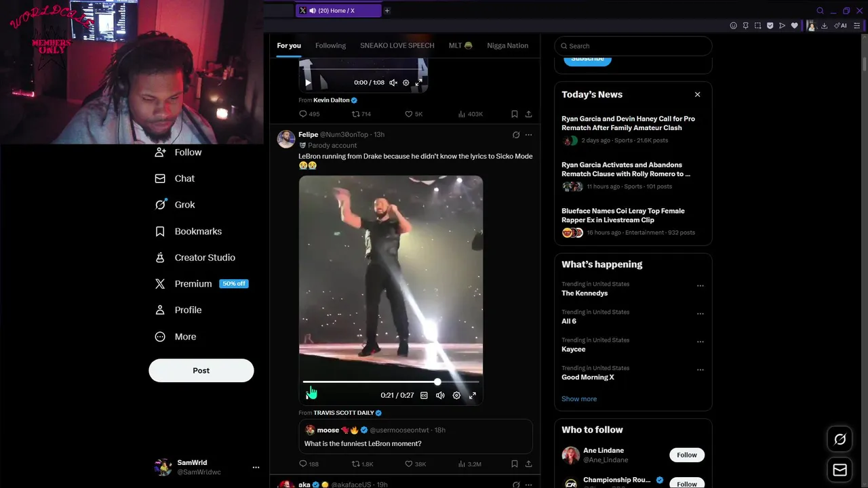
Task: Reply to post with 495 comments
Action: tap(309, 114)
